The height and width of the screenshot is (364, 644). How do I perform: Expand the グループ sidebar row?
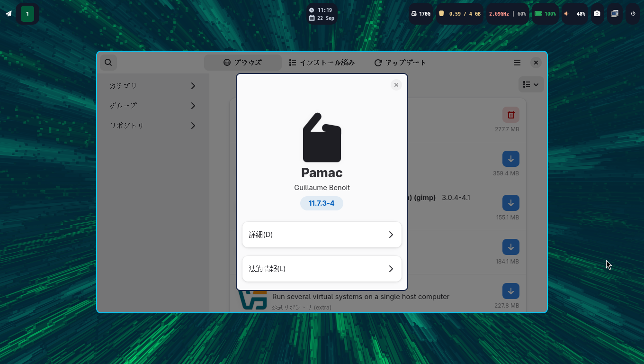(153, 106)
